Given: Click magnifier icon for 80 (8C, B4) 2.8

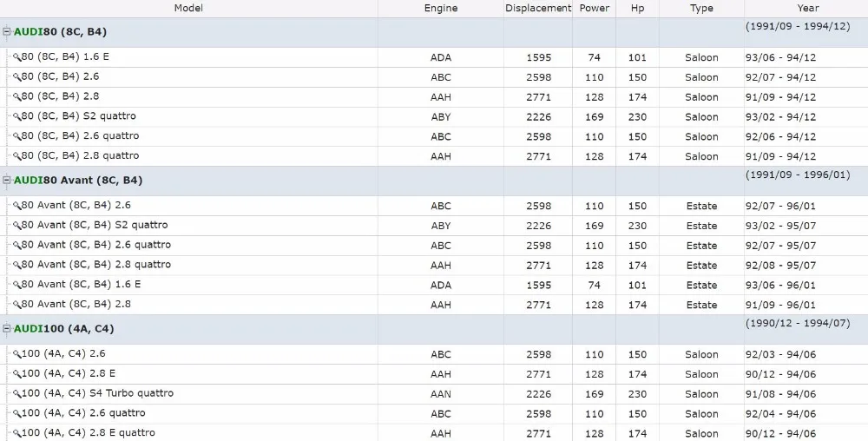Looking at the screenshot, I should (16, 97).
